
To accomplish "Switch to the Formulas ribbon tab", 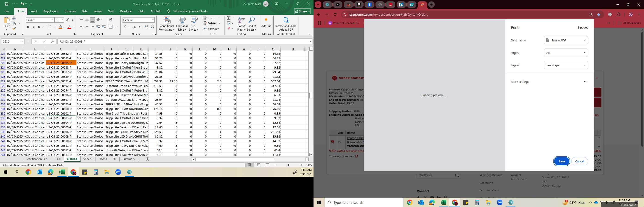I will pyautogui.click(x=70, y=11).
